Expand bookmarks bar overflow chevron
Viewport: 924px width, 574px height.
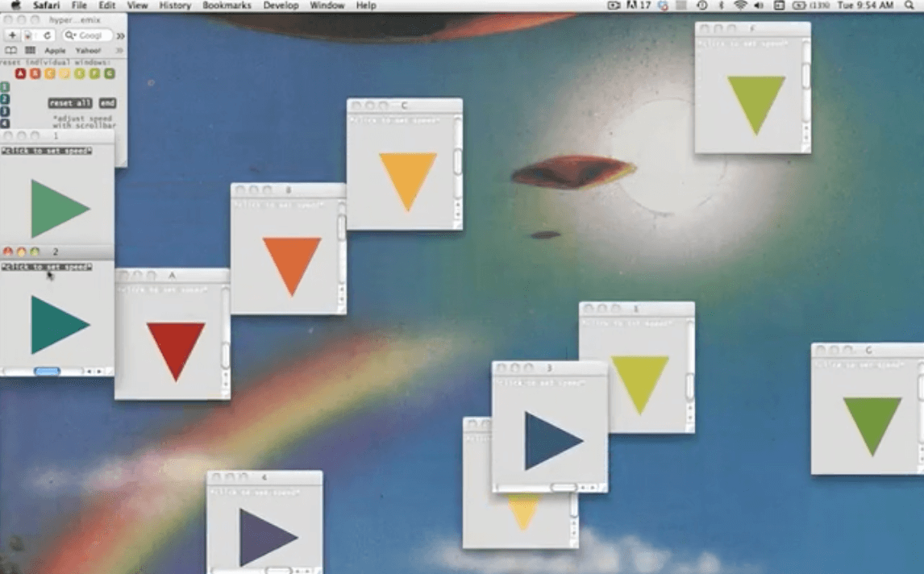pyautogui.click(x=119, y=51)
